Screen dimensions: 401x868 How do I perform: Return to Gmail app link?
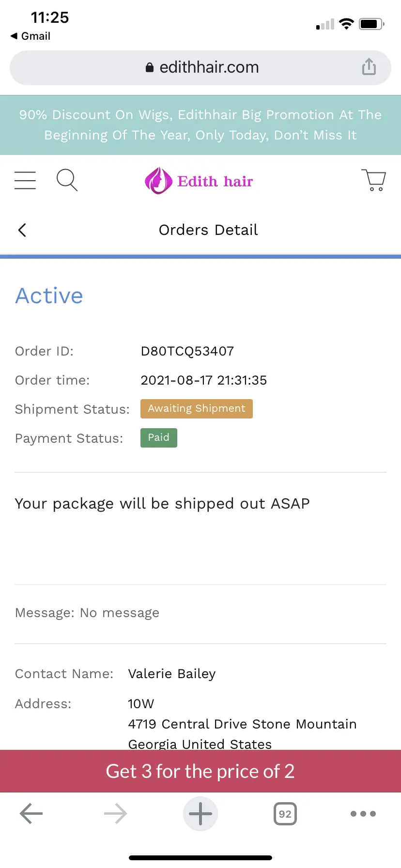click(31, 36)
